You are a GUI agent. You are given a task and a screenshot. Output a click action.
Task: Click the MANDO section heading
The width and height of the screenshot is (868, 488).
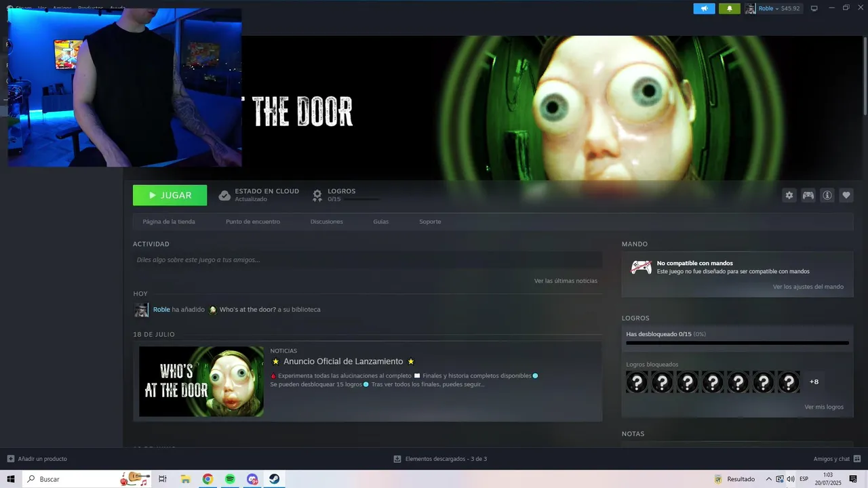635,244
